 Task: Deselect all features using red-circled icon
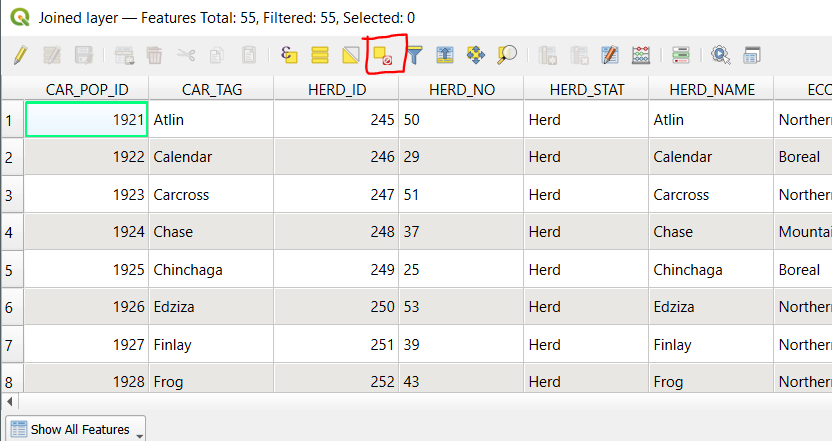pyautogui.click(x=383, y=56)
